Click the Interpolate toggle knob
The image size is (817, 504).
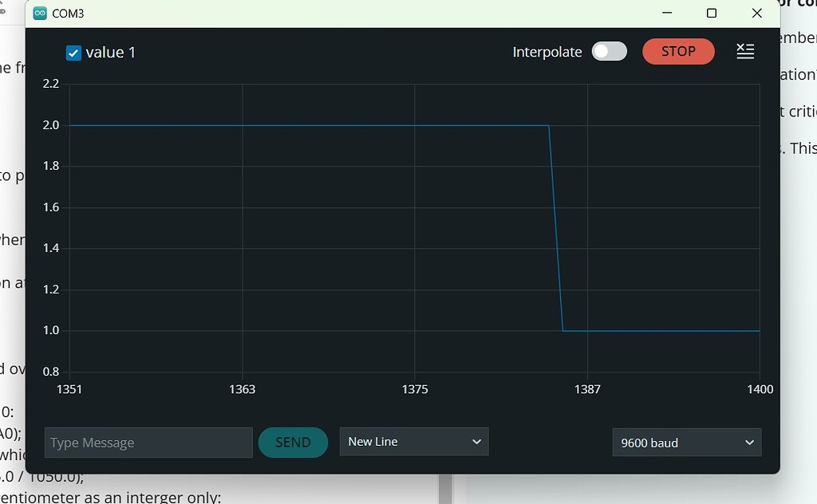[600, 50]
